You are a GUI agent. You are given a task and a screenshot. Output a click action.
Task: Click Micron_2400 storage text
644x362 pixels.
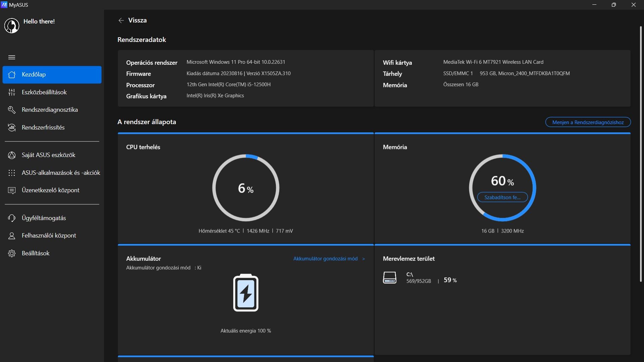tap(534, 73)
